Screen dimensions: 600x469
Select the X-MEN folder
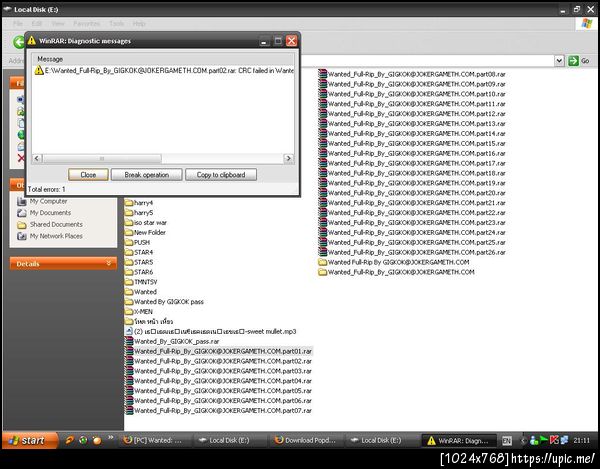click(139, 312)
